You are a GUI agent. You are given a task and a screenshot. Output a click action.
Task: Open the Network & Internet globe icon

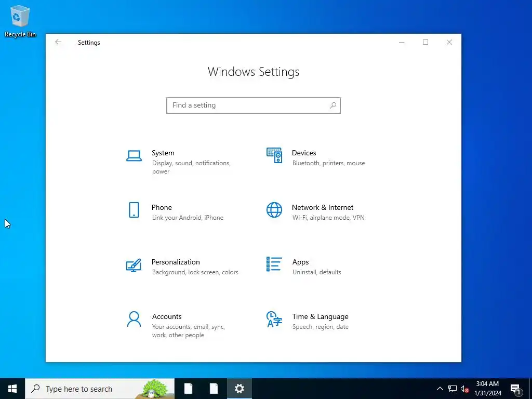pos(274,210)
